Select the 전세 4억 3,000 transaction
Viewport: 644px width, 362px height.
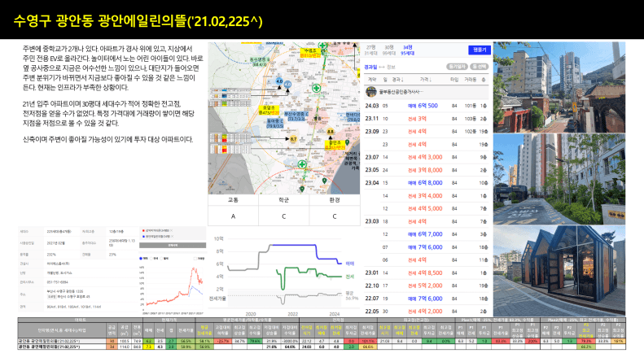[x=425, y=157]
